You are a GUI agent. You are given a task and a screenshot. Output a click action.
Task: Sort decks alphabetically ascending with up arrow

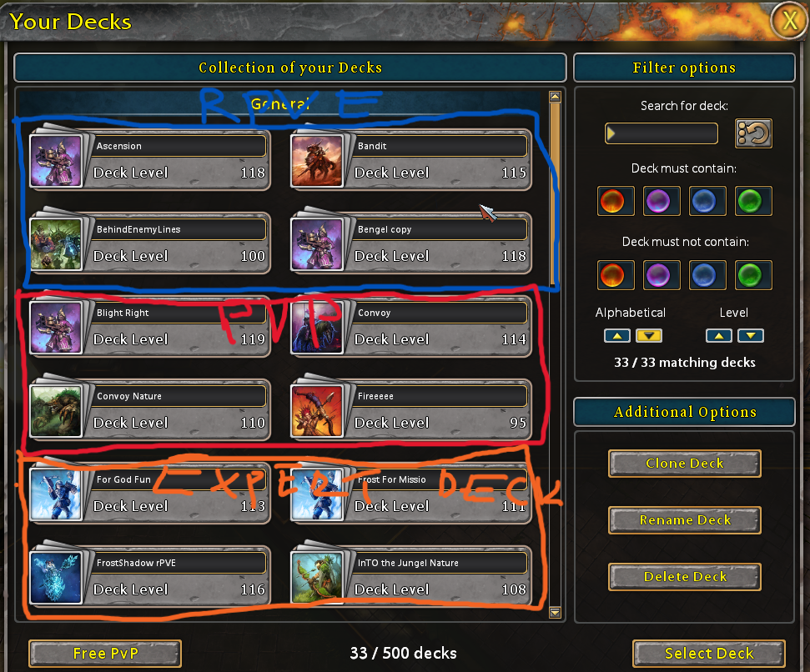[x=616, y=336]
